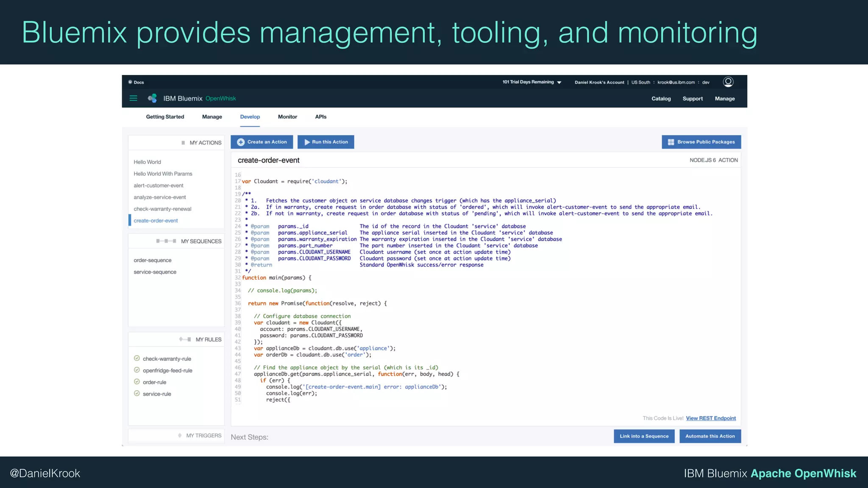Open the Docs link
The width and height of the screenshot is (868, 488).
coord(139,82)
